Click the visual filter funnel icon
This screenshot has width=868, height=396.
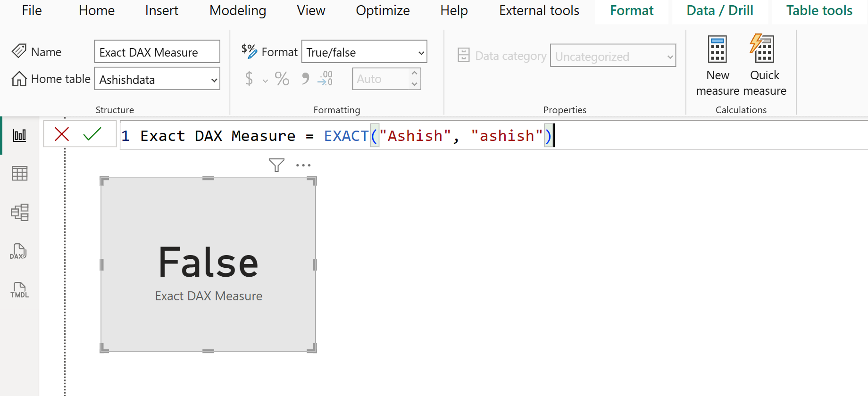[x=276, y=165]
